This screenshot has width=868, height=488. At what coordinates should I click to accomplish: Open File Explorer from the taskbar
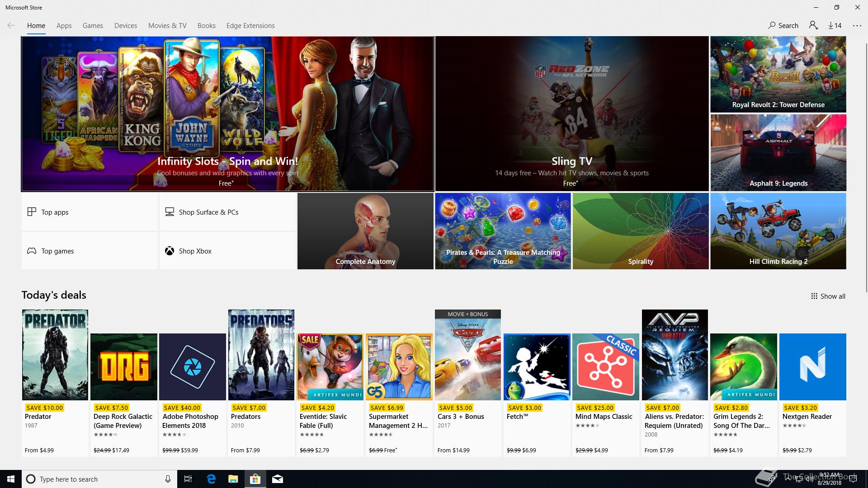(x=233, y=479)
